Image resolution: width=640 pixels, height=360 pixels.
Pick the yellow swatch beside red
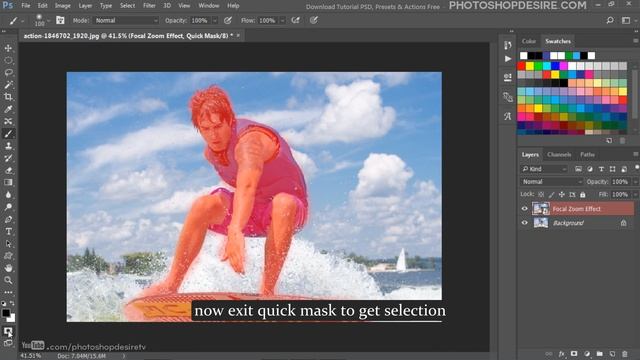(x=530, y=66)
